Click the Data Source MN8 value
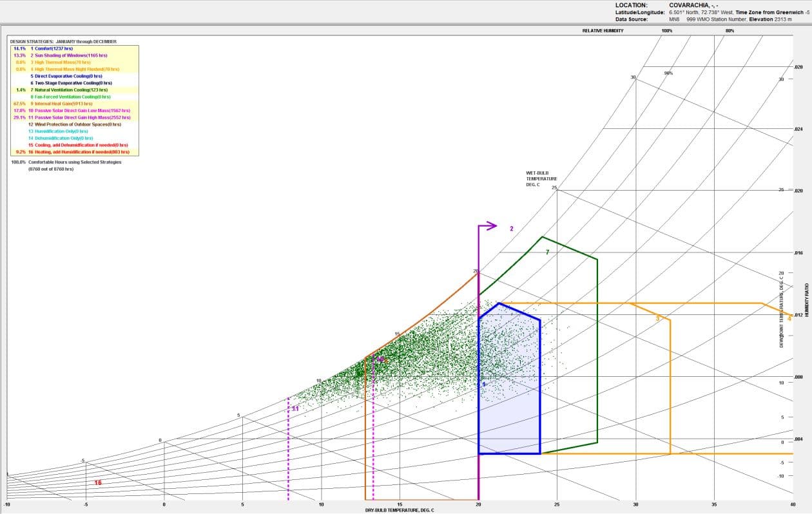The image size is (812, 514). (x=673, y=19)
